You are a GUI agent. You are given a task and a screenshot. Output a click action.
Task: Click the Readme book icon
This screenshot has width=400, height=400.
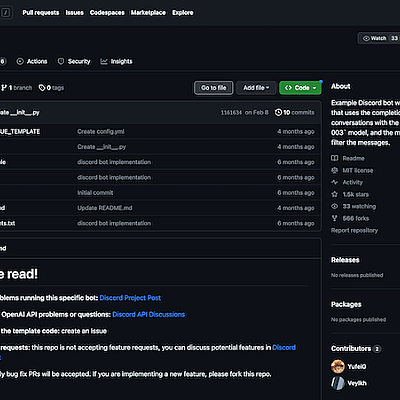coord(335,158)
